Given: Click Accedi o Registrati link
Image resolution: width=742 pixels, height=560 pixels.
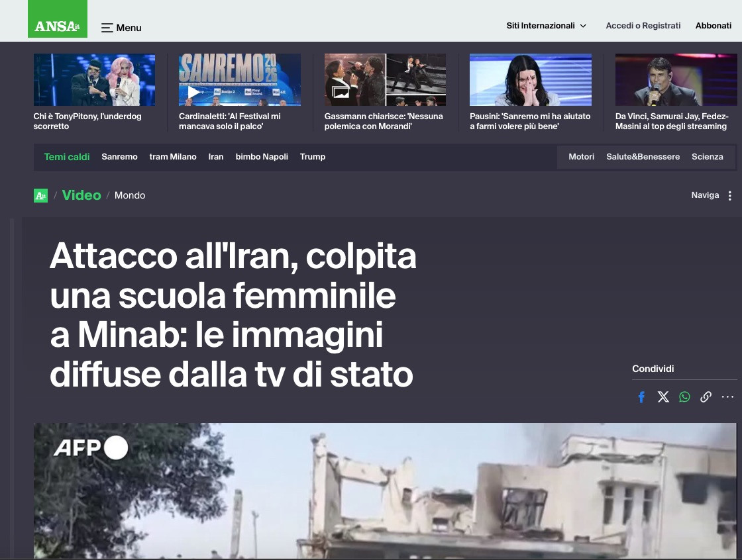Looking at the screenshot, I should point(643,26).
